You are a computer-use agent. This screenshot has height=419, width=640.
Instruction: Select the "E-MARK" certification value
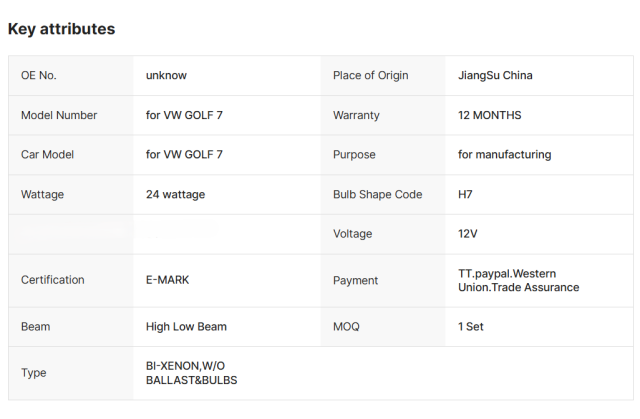[167, 280]
